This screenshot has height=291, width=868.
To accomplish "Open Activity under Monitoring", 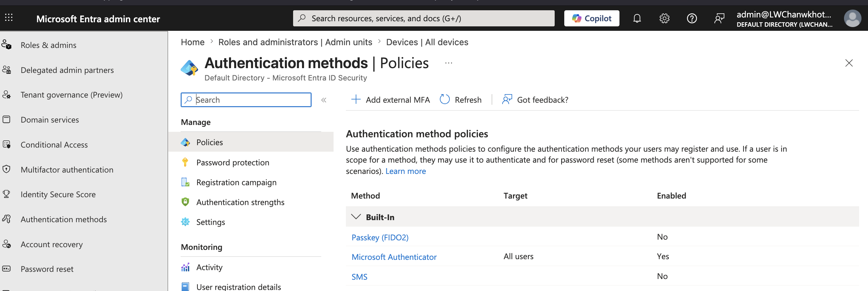I will click(x=209, y=267).
